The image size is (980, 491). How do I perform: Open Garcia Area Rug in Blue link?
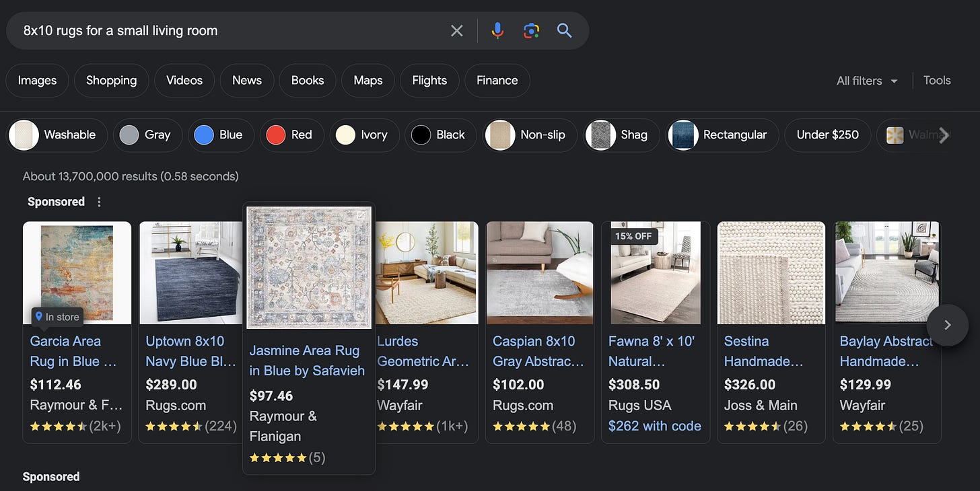(x=73, y=351)
